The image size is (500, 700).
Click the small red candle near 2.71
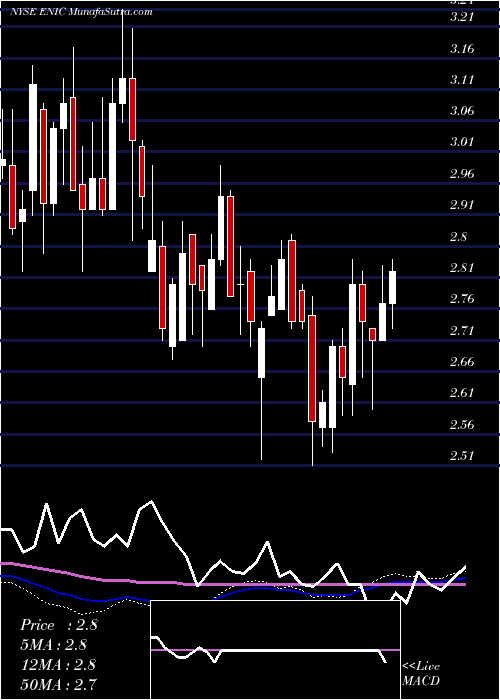[x=372, y=334]
